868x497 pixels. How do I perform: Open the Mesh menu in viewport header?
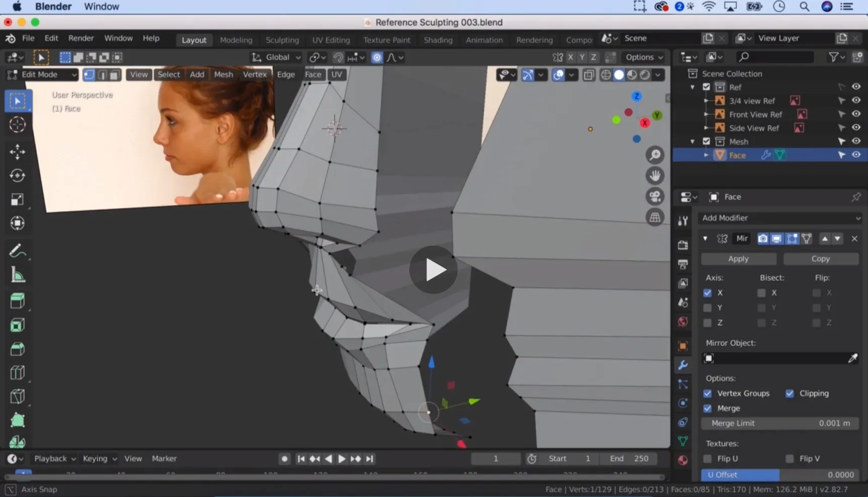click(x=223, y=75)
